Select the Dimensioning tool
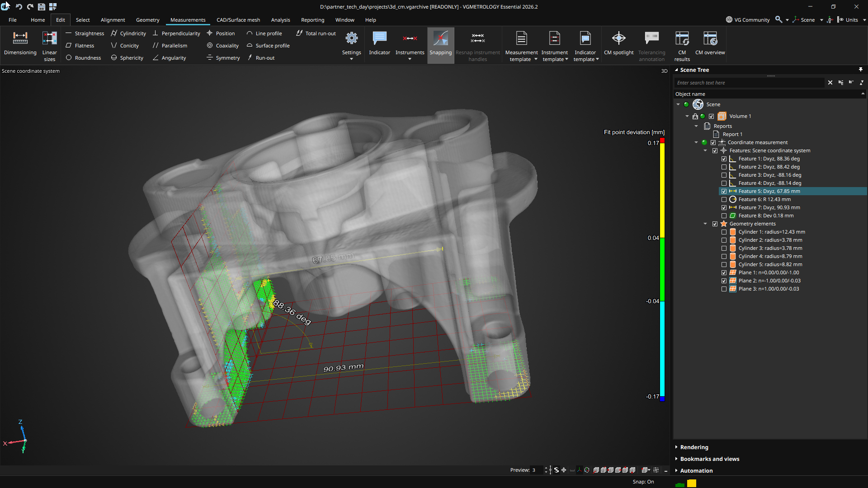The width and height of the screenshot is (868, 488). tap(20, 44)
